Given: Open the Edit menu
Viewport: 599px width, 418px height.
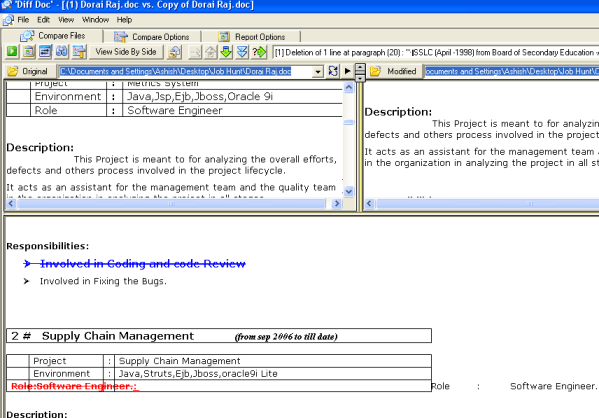Looking at the screenshot, I should pos(43,20).
